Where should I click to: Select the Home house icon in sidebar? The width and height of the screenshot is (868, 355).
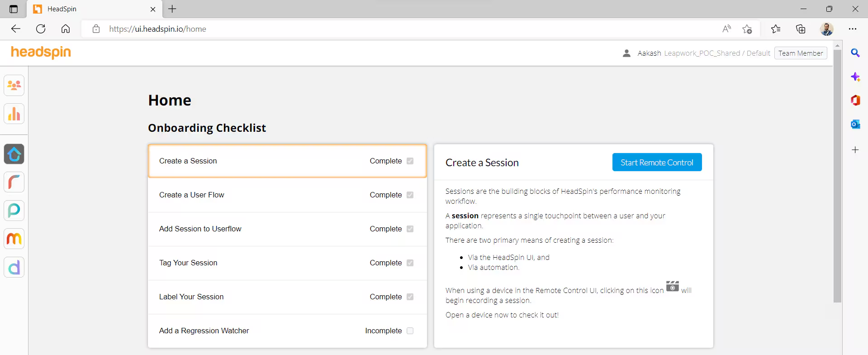point(14,154)
